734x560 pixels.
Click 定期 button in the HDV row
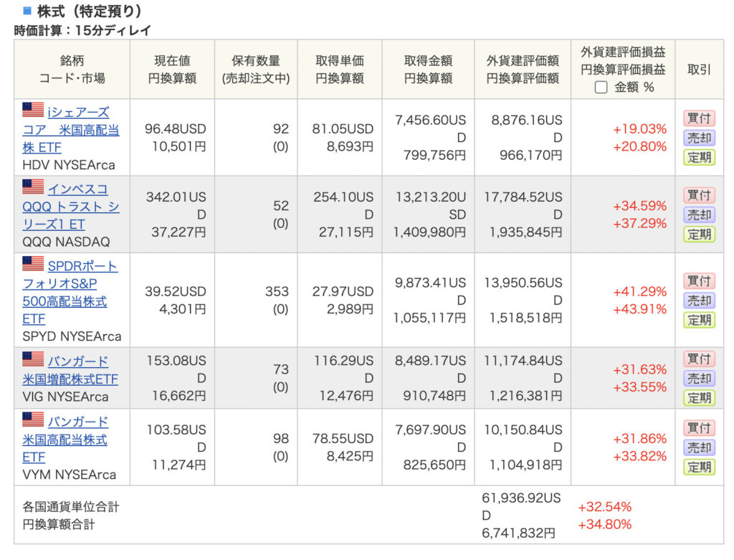pos(699,157)
